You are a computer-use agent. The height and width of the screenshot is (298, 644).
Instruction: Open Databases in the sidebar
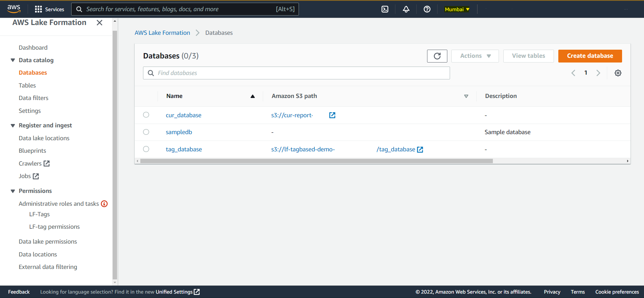point(33,73)
